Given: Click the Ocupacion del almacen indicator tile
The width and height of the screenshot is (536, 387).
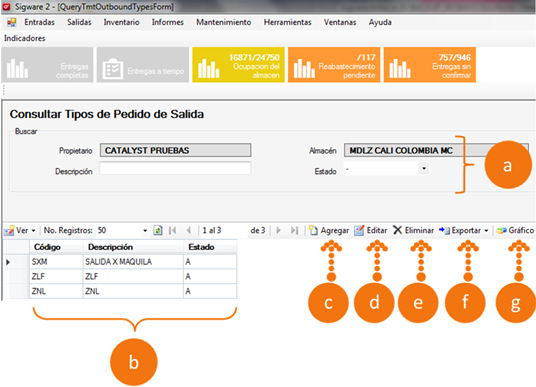Looking at the screenshot, I should point(238,65).
